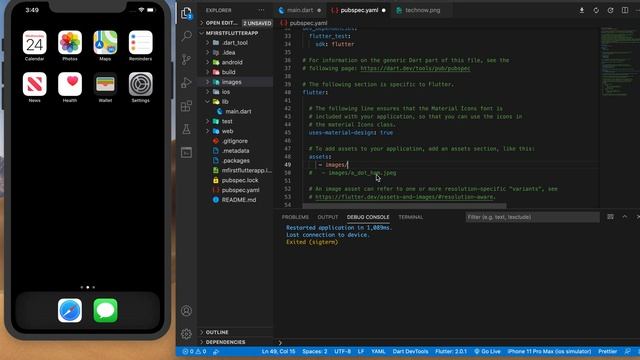
Task: Open the Testing flask icon
Action: [x=187, y=129]
